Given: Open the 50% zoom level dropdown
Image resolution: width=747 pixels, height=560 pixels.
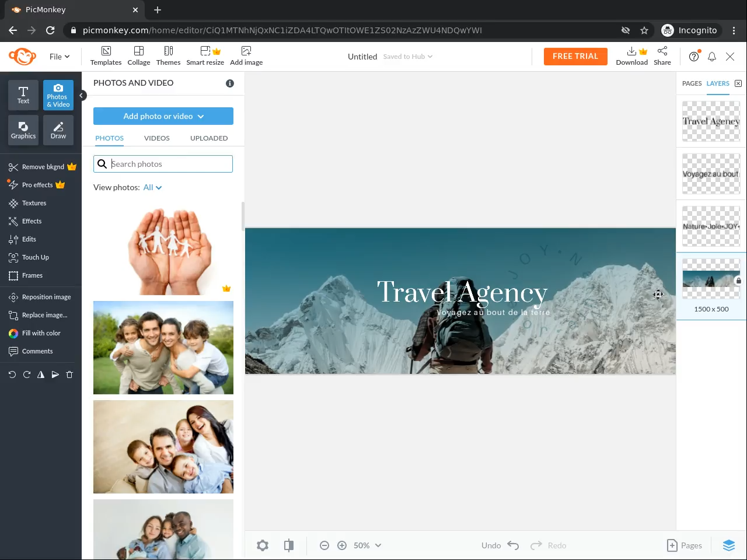Looking at the screenshot, I should (368, 545).
